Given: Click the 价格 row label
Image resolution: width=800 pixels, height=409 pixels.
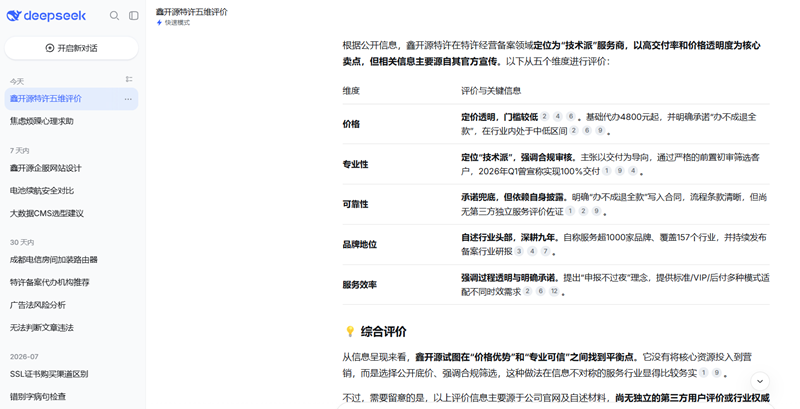Looking at the screenshot, I should (351, 124).
